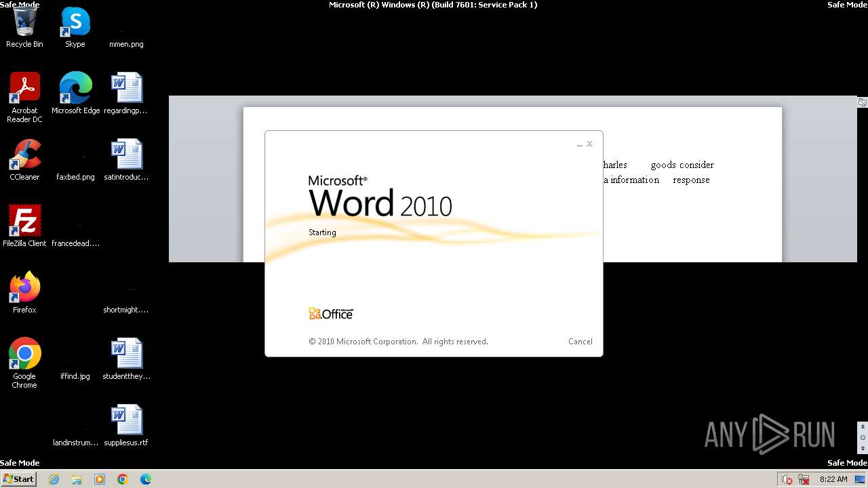This screenshot has height=488, width=868.
Task: Open the Recycle Bin desktop icon
Action: (x=24, y=28)
